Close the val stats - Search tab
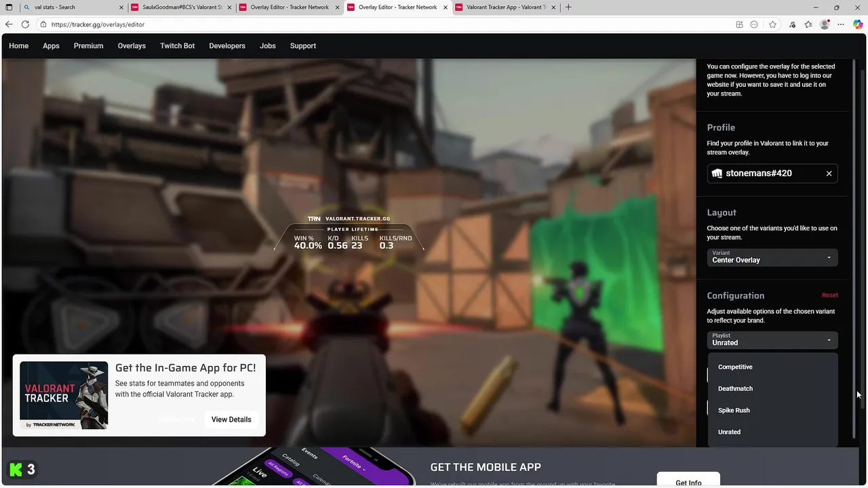 pos(121,7)
